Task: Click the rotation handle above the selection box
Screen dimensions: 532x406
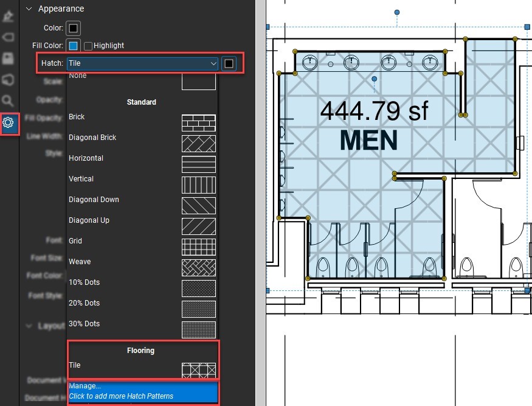Action: tap(397, 13)
